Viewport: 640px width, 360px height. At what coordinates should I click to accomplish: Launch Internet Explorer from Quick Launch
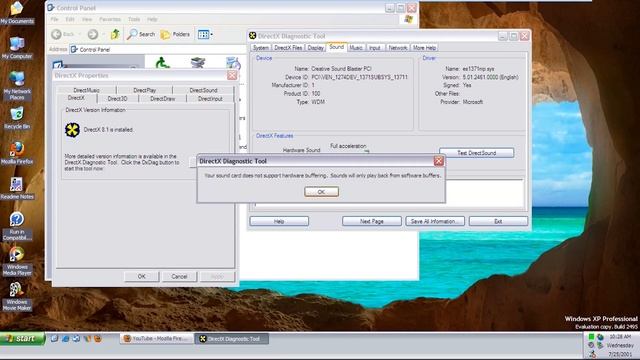65,338
